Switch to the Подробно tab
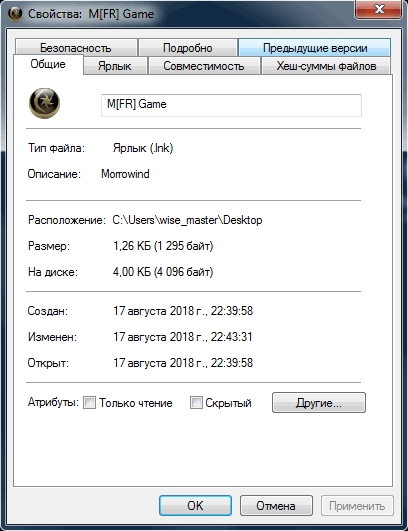 point(188,48)
